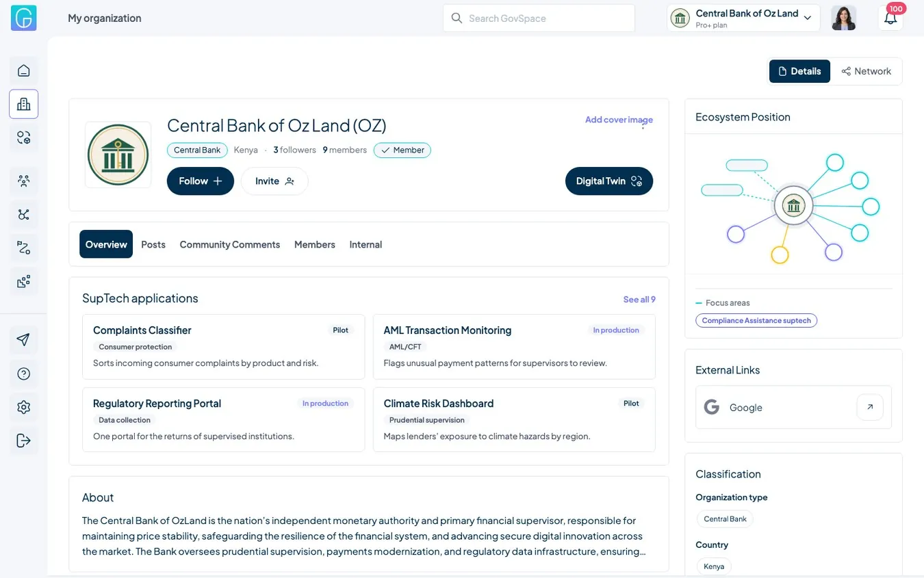This screenshot has width=924, height=578.
Task: Click the arrow icon on the Google link
Action: click(x=870, y=407)
